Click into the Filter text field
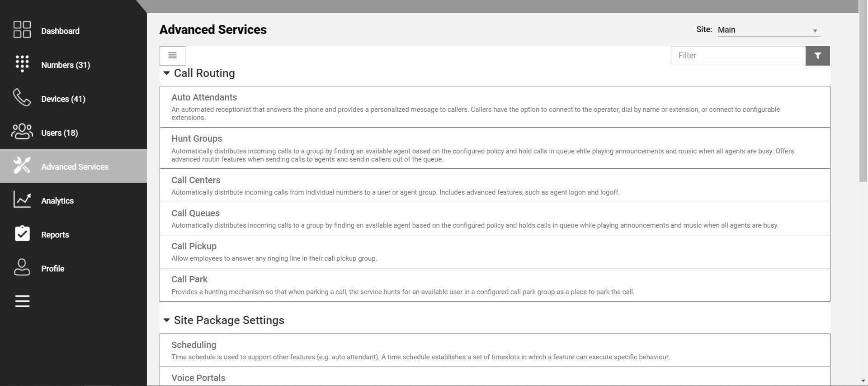868x386 pixels. [x=738, y=56]
